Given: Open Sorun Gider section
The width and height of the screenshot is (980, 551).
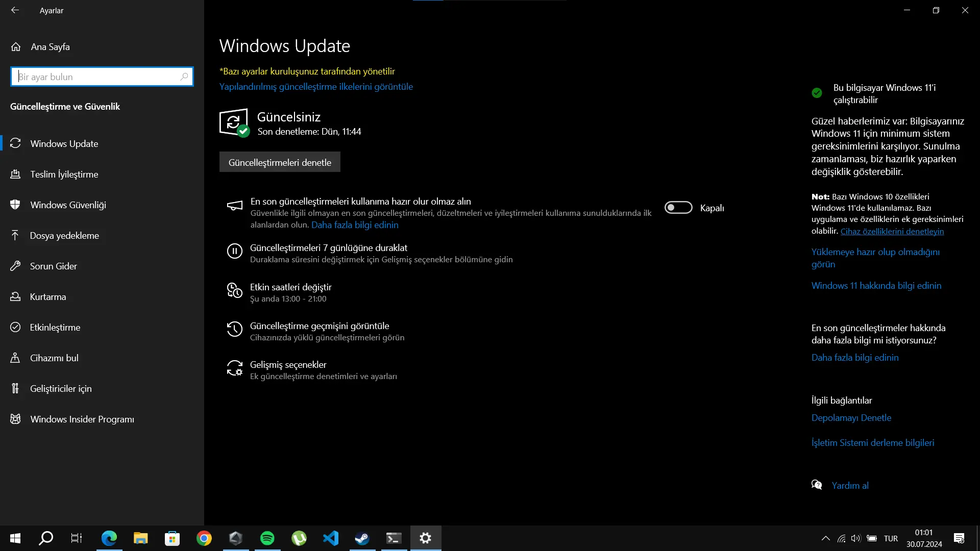Looking at the screenshot, I should [x=102, y=266].
